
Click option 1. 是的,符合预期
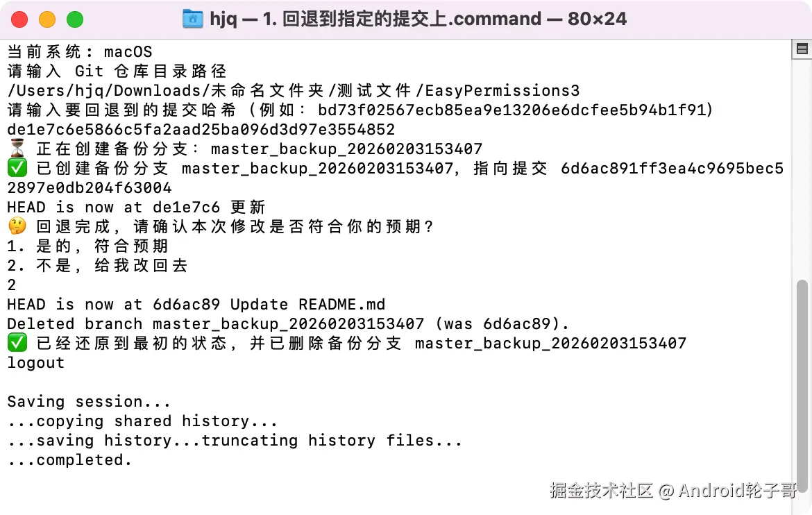87,246
